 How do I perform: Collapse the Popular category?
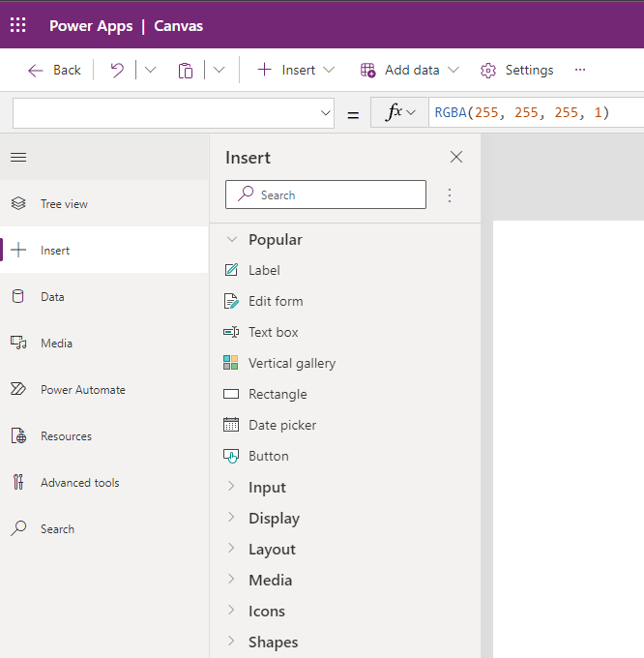(x=275, y=240)
